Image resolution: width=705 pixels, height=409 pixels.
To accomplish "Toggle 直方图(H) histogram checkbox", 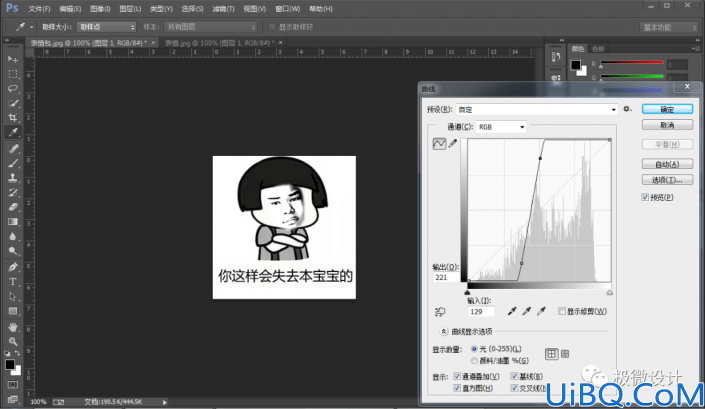I will (457, 388).
